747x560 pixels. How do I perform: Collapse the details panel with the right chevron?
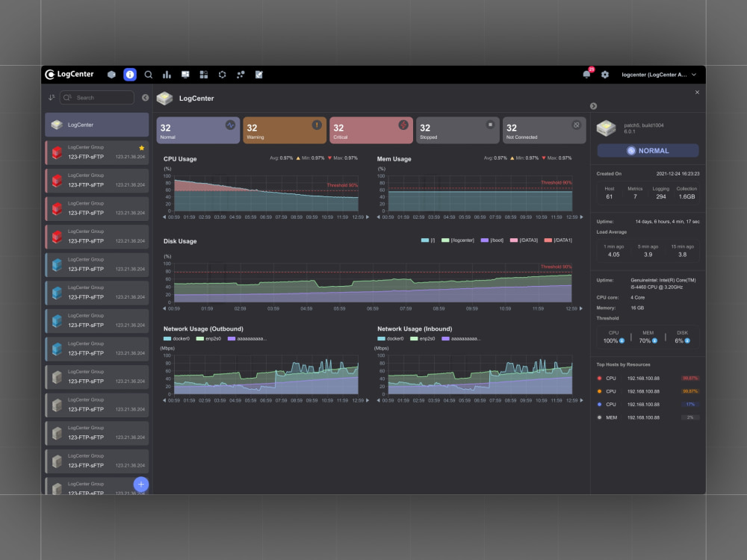[594, 106]
